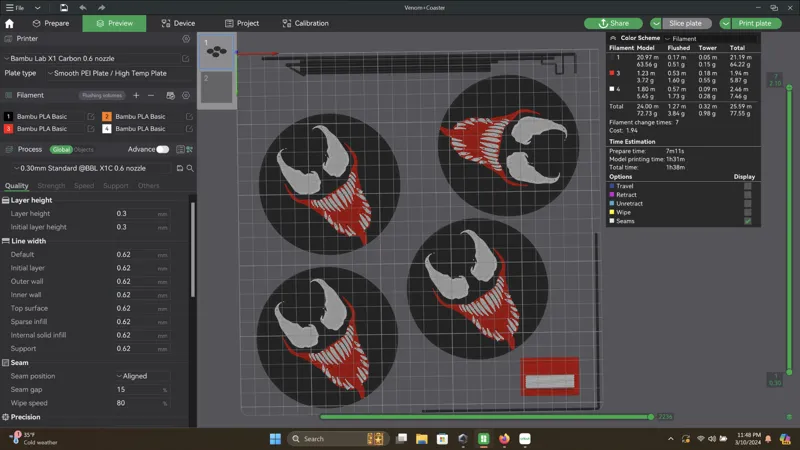
Task: Click the Share button
Action: pyautogui.click(x=613, y=23)
